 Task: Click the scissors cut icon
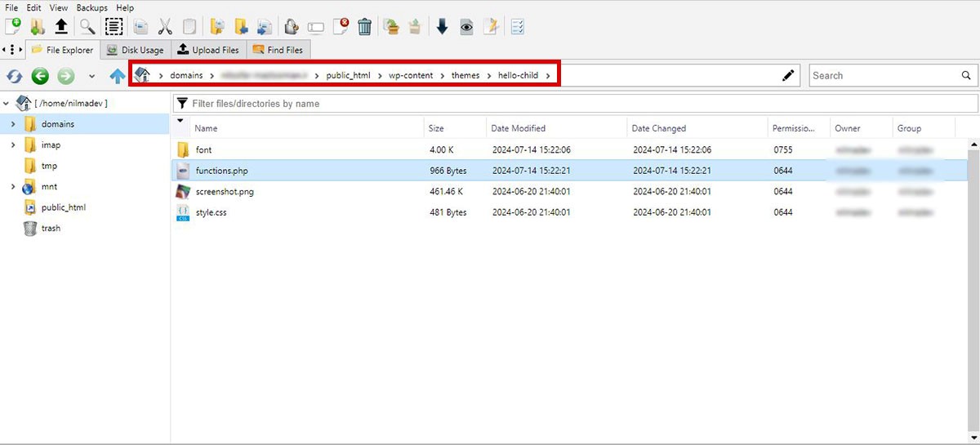pyautogui.click(x=164, y=26)
